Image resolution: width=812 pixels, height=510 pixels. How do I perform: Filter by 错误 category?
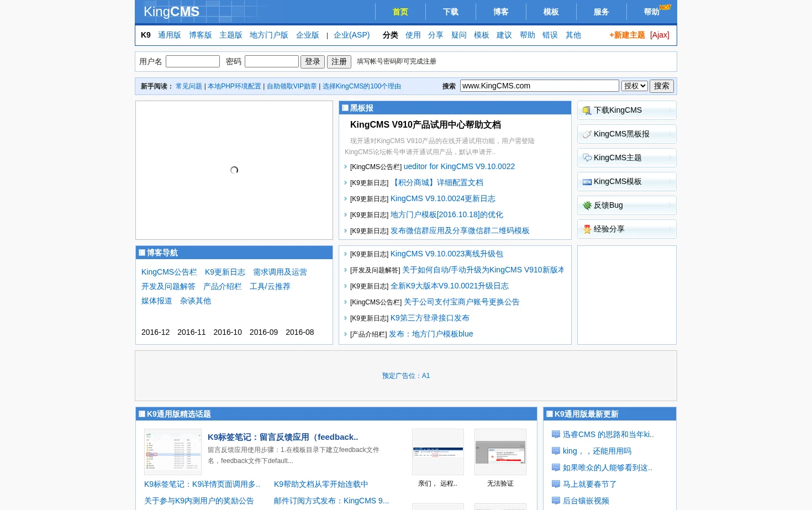[550, 35]
